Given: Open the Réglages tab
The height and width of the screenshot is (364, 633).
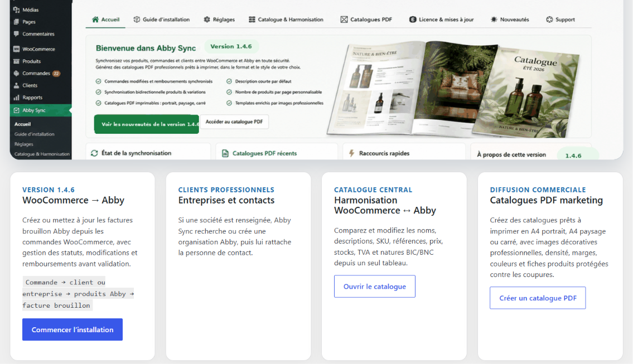Looking at the screenshot, I should [x=219, y=20].
